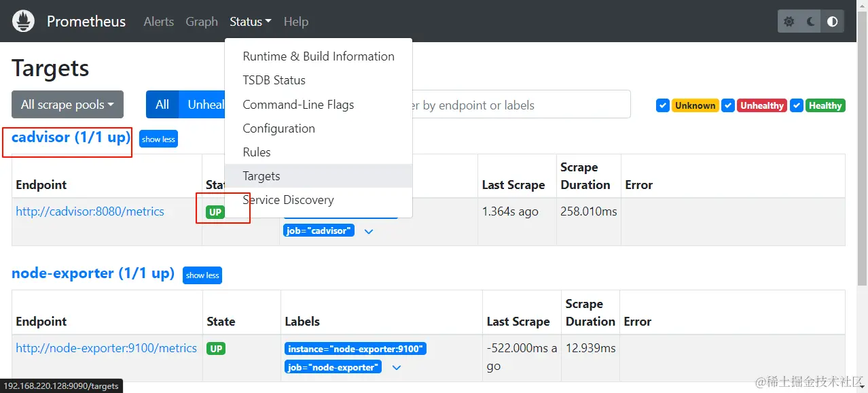Open the All scrape pools dropdown
The height and width of the screenshot is (393, 868).
[x=67, y=105]
